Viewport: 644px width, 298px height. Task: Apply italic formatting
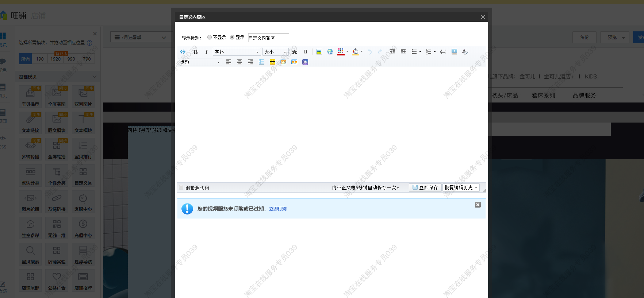pyautogui.click(x=206, y=52)
